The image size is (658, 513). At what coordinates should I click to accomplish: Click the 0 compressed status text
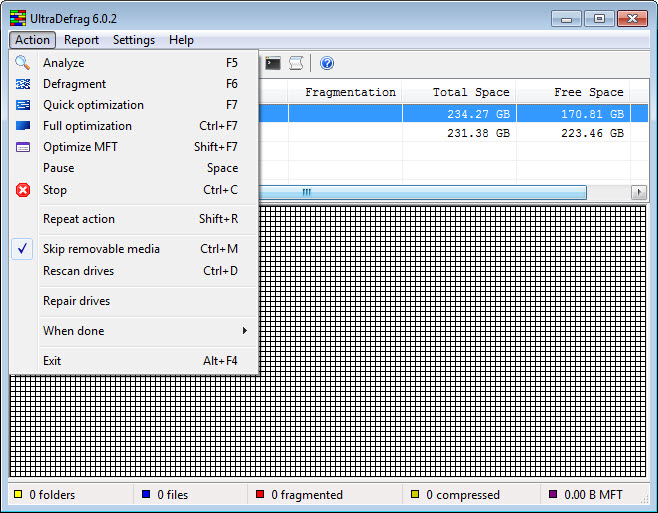pos(463,495)
